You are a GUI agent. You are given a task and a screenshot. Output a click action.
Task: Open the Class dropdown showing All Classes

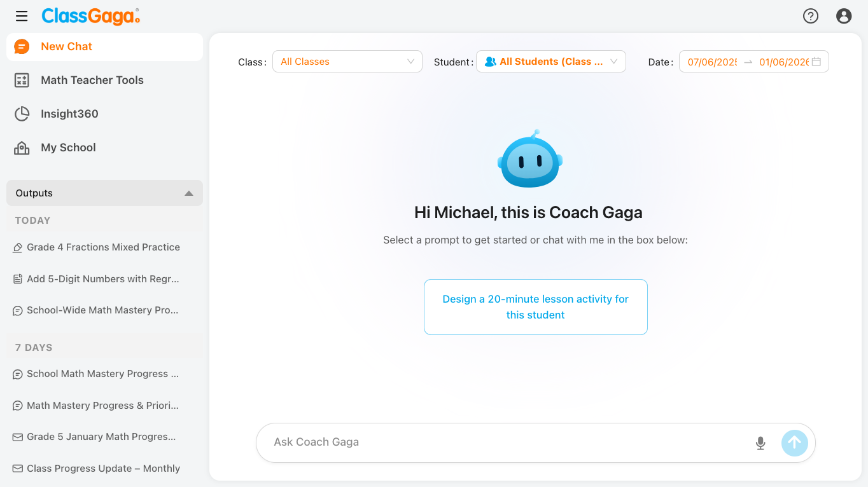click(347, 62)
